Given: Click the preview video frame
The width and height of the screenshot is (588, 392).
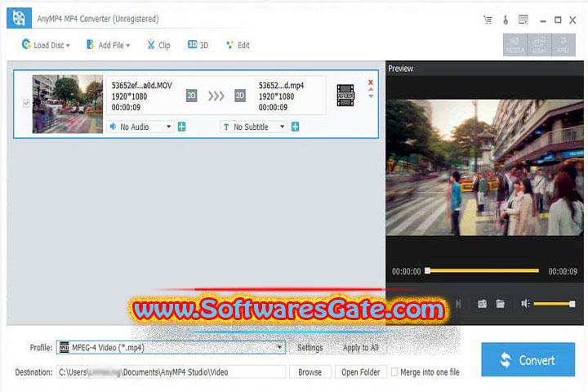Looking at the screenshot, I should (484, 167).
